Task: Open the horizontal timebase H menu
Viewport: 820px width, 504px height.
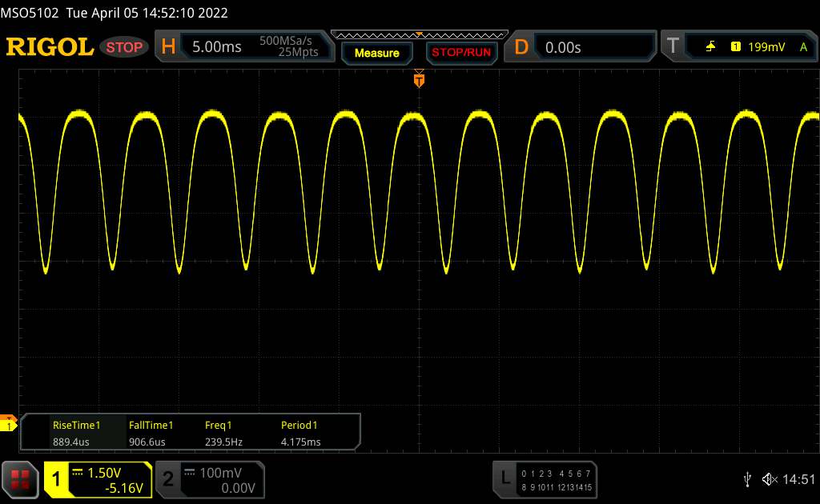Action: pos(168,47)
